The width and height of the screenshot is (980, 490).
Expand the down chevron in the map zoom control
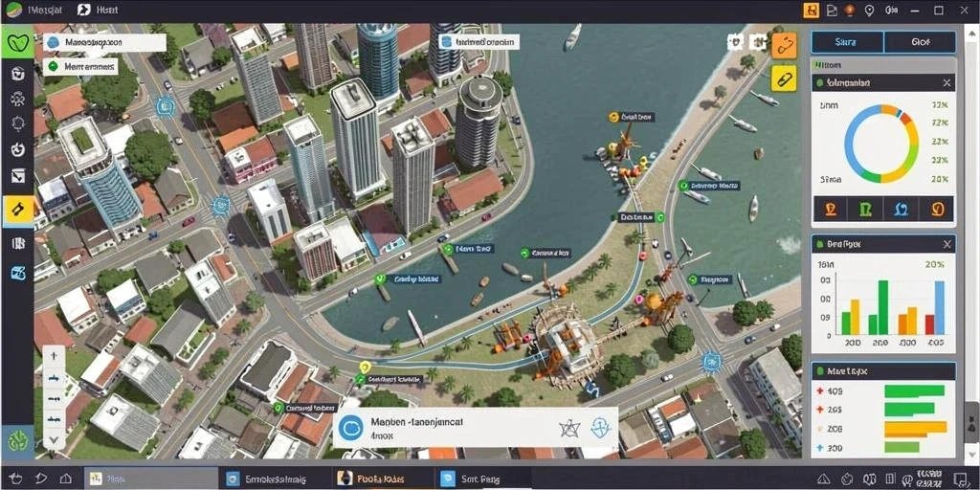click(x=54, y=439)
